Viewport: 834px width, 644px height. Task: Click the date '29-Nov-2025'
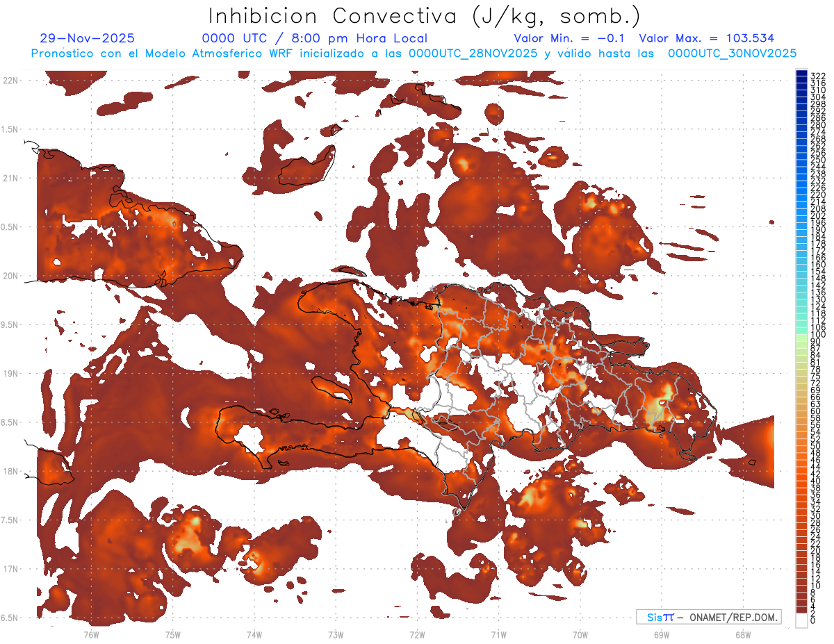[88, 38]
